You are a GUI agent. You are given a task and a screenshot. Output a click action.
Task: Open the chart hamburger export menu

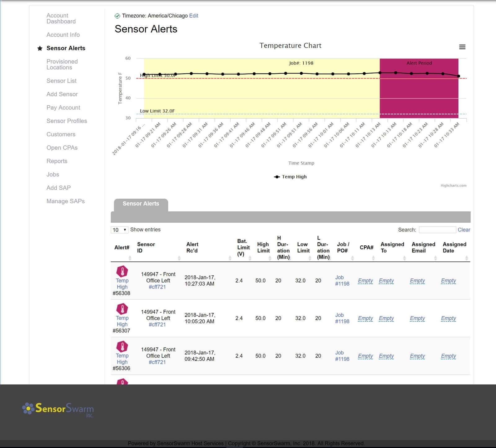click(x=462, y=47)
